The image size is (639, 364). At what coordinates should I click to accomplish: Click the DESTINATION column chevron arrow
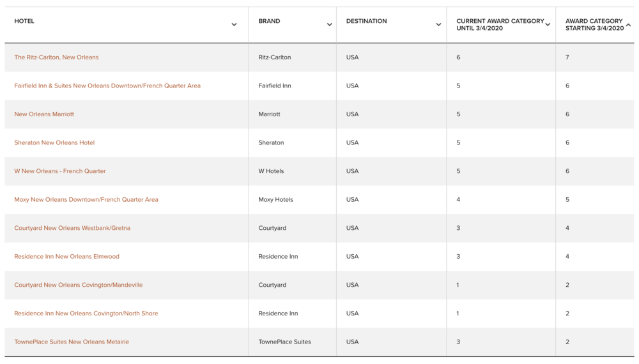click(x=438, y=25)
